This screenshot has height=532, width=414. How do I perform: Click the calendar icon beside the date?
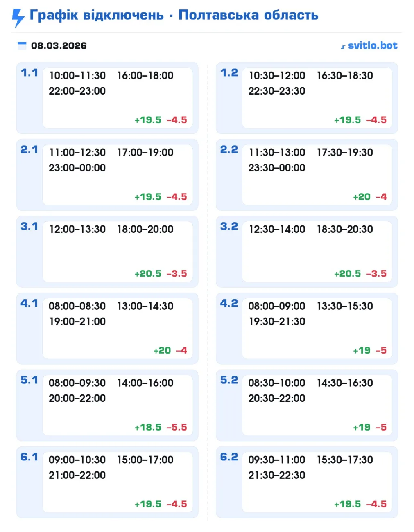click(x=22, y=45)
